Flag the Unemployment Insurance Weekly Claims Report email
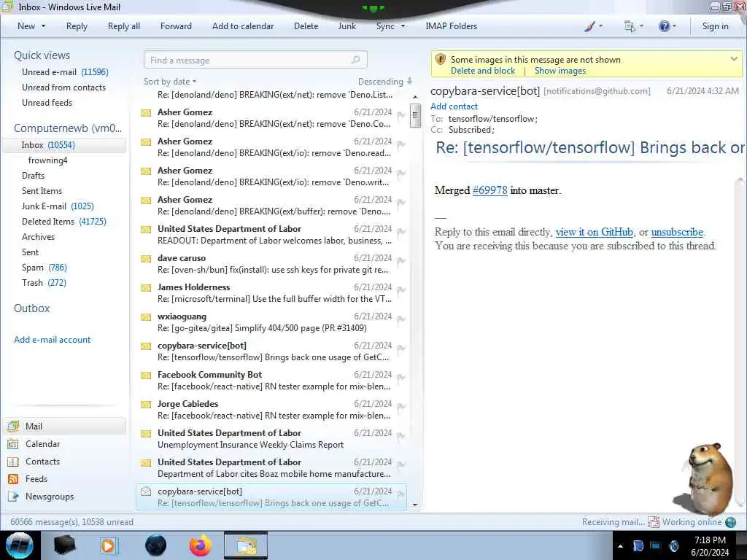 point(401,436)
